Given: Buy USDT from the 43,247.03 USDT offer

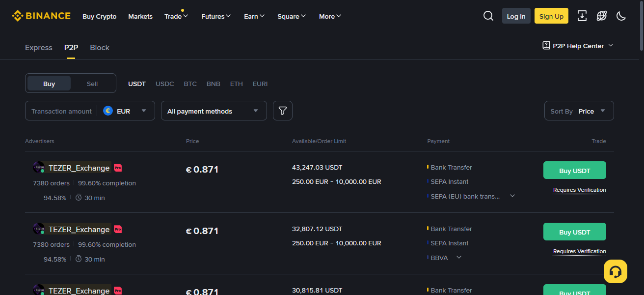Looking at the screenshot, I should [575, 170].
